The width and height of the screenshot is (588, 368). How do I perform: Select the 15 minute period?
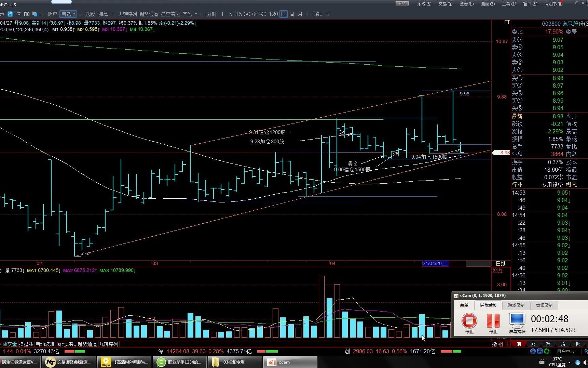238,14
